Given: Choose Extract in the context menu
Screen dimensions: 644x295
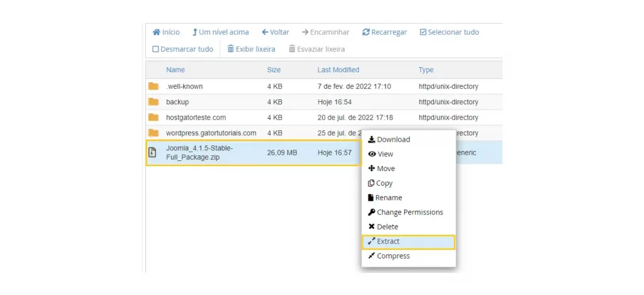Looking at the screenshot, I should point(409,242).
